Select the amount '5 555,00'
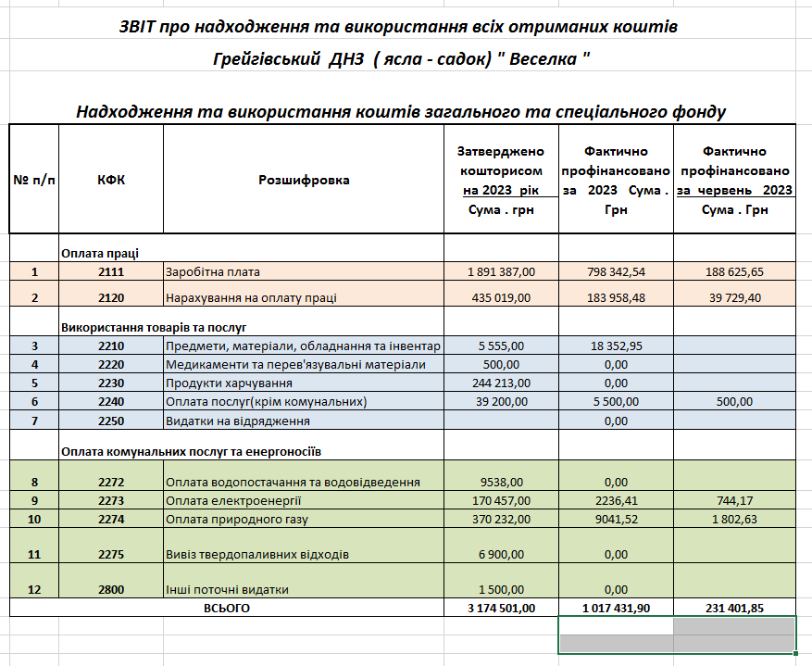812x666 pixels. point(501,346)
